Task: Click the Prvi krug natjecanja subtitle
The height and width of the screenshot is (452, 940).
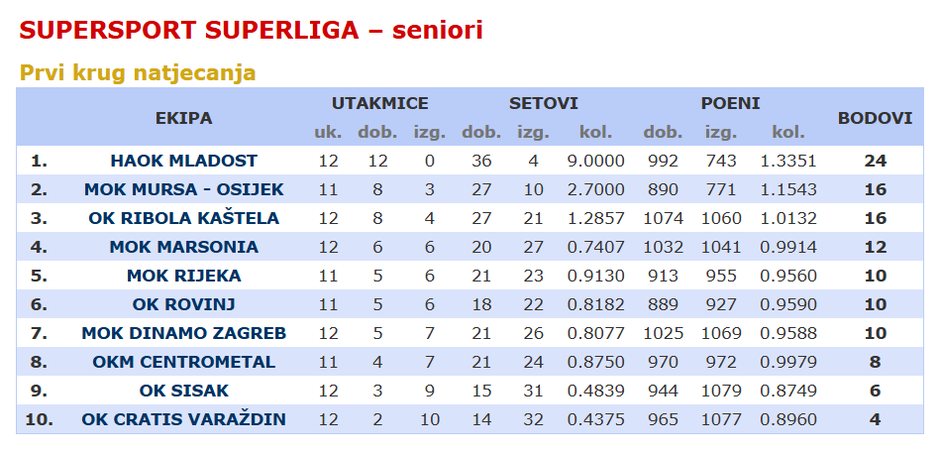Action: (x=138, y=73)
